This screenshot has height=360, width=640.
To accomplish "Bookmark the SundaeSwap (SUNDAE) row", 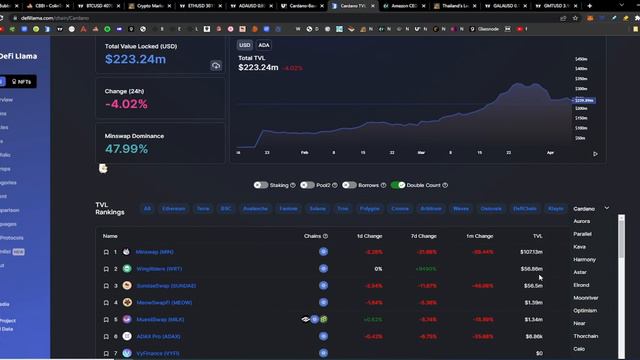I will (x=106, y=286).
